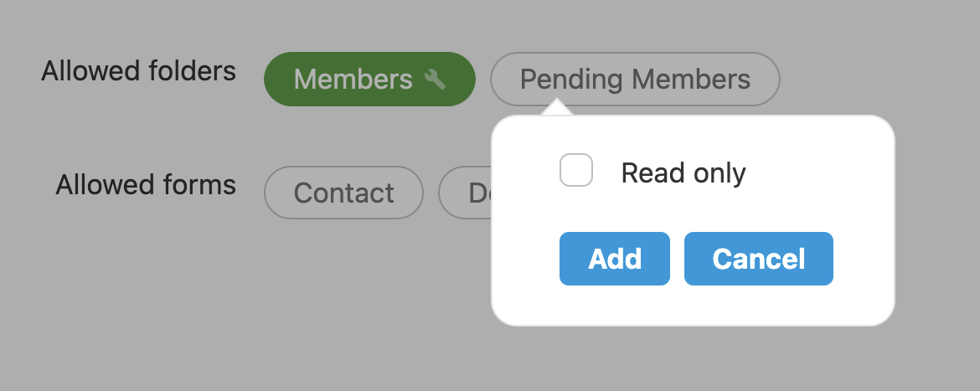Click the partially hidden form pill beside Contact
This screenshot has height=391, width=980.
pyautogui.click(x=466, y=193)
